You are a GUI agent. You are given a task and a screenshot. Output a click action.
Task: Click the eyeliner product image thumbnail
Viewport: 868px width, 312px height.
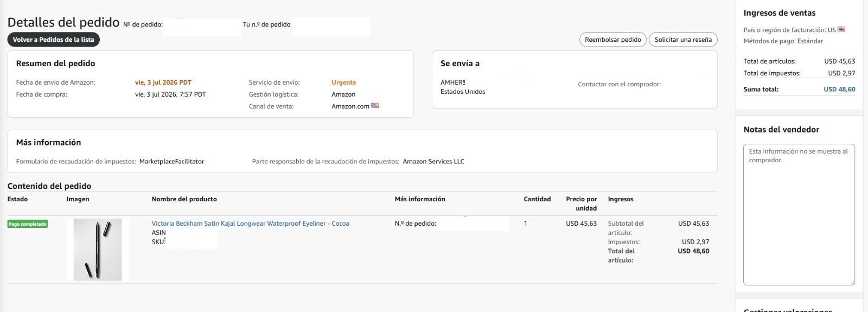(98, 250)
